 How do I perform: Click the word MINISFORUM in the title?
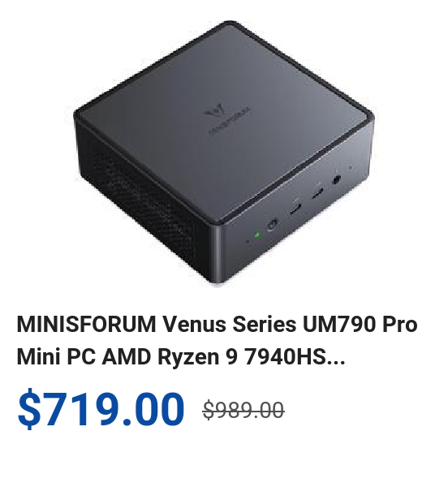pyautogui.click(x=86, y=324)
